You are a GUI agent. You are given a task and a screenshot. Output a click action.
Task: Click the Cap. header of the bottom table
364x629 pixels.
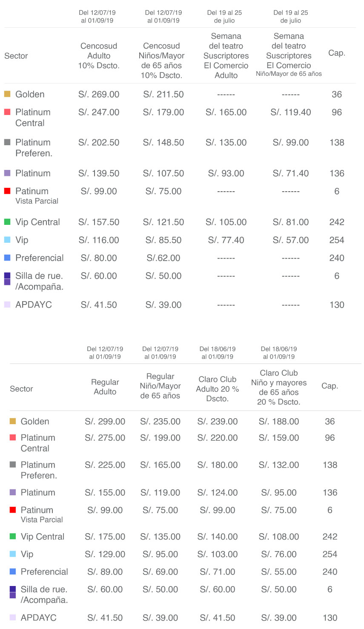(x=330, y=386)
